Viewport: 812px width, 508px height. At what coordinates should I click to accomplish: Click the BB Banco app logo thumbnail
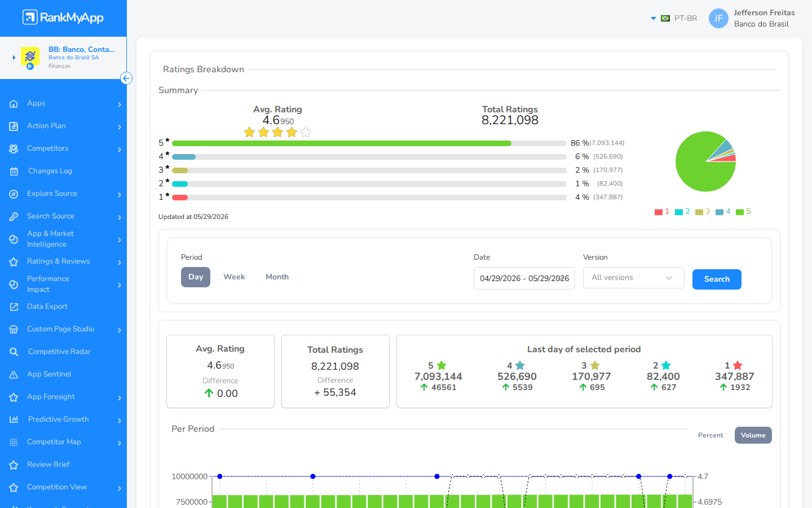pyautogui.click(x=30, y=57)
